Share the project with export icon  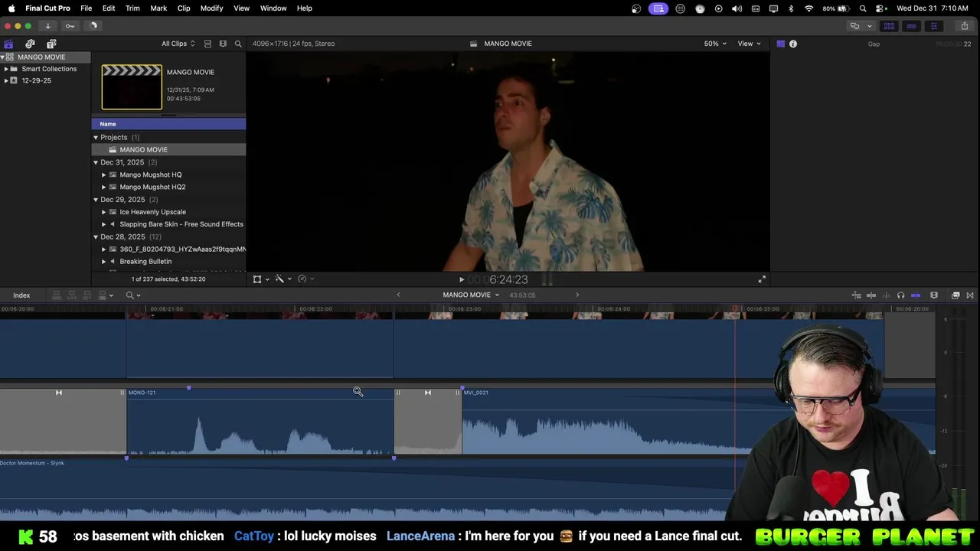(965, 26)
